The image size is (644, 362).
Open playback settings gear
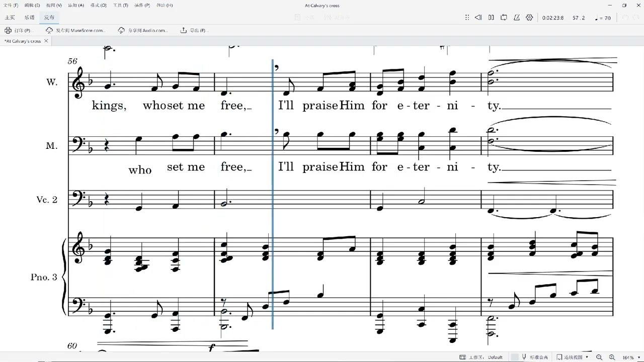coord(529,18)
